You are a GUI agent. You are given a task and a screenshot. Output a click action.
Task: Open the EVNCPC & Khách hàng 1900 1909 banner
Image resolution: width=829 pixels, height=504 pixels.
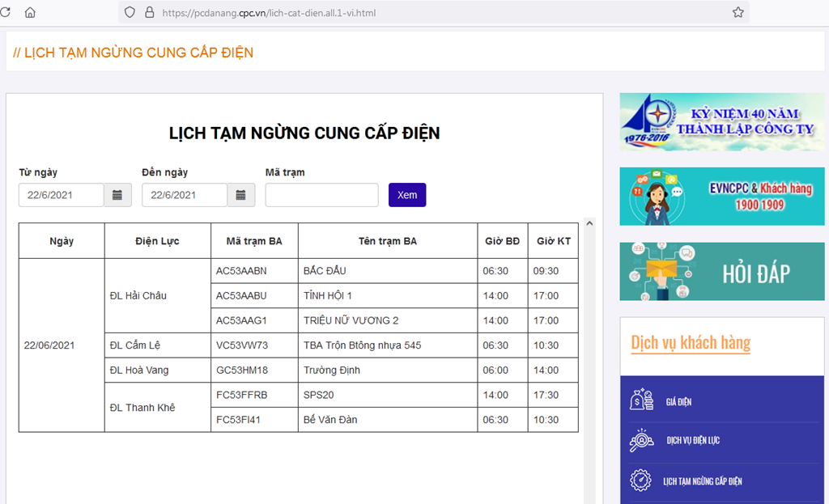[x=721, y=197]
